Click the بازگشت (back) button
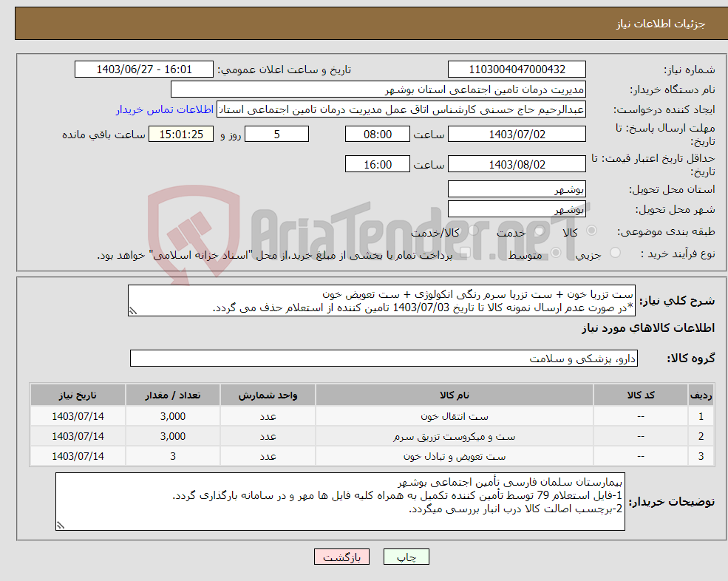Screen dimensions: 728x581 tap(341, 557)
